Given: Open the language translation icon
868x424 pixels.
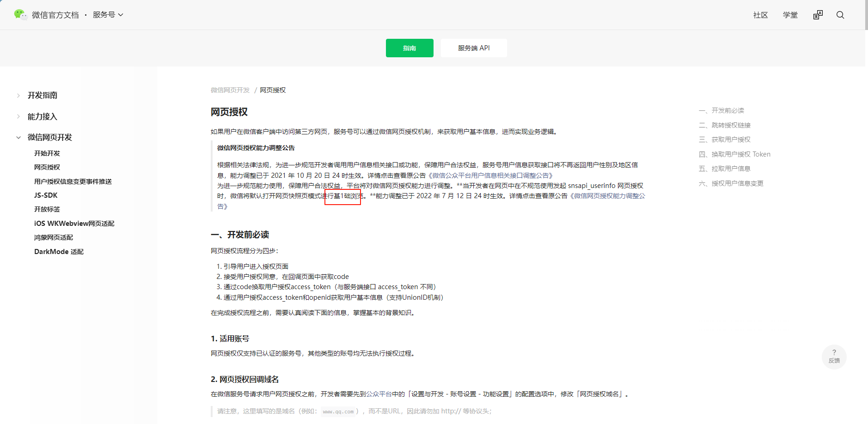Looking at the screenshot, I should point(818,15).
